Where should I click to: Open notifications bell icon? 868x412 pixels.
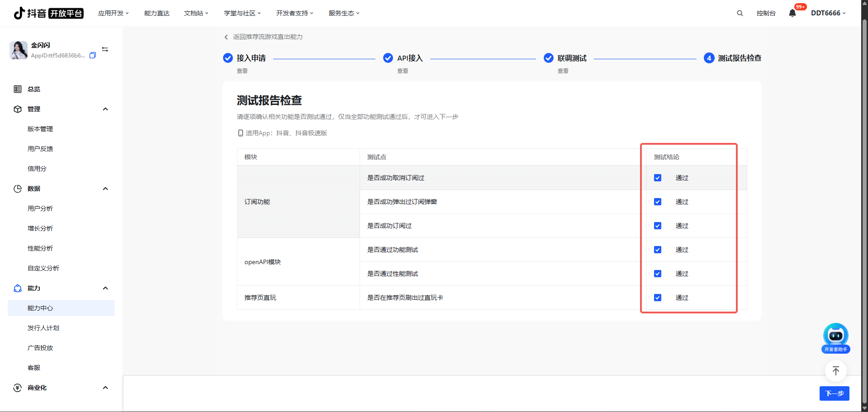click(792, 13)
